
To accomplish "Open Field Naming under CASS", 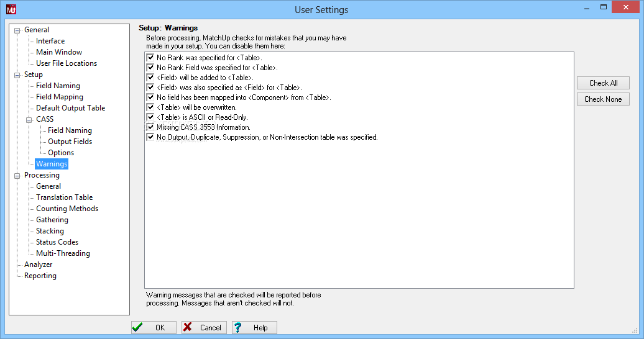I will 70,130.
